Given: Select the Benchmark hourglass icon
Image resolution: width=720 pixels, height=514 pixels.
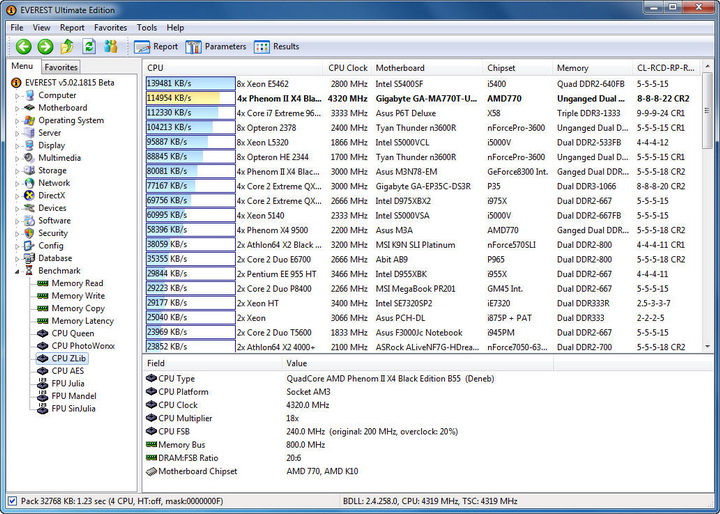Looking at the screenshot, I should pos(30,271).
